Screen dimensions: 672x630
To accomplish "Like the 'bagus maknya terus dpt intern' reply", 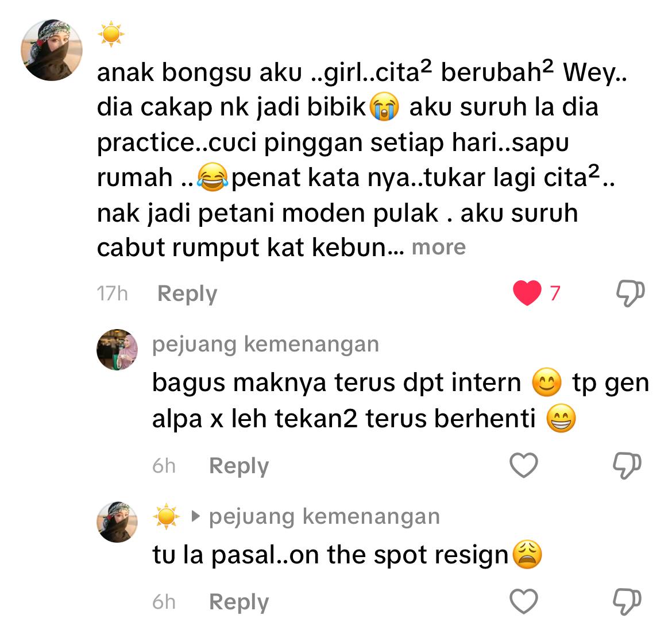I will pos(524,465).
